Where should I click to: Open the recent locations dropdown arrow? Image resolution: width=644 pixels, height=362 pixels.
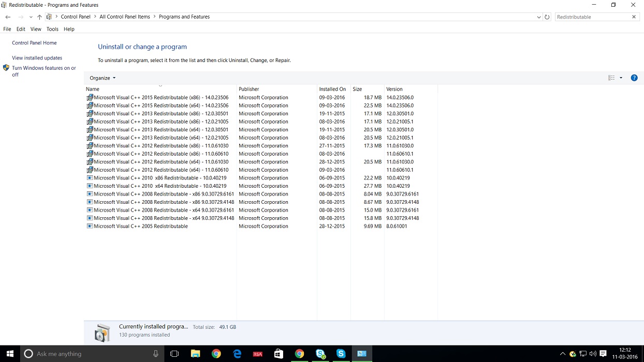pos(31,17)
